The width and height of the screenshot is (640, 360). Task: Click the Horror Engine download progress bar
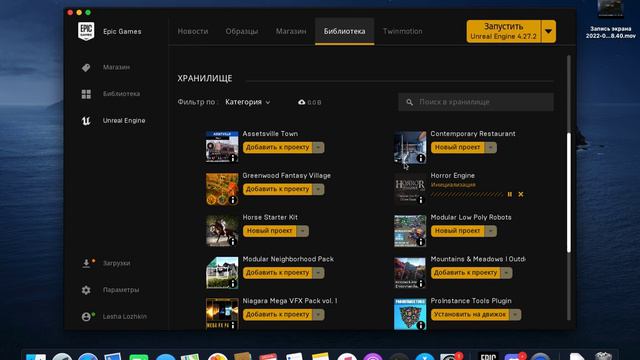coord(467,195)
